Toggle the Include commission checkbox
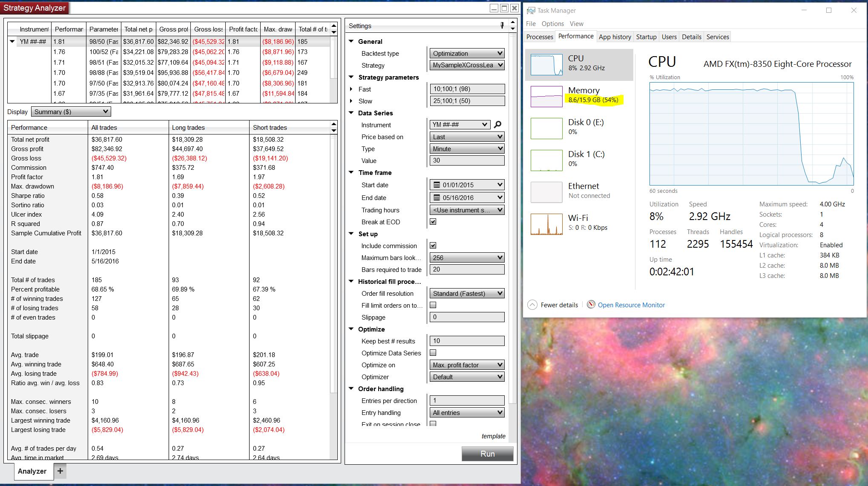868x486 pixels. pos(433,246)
